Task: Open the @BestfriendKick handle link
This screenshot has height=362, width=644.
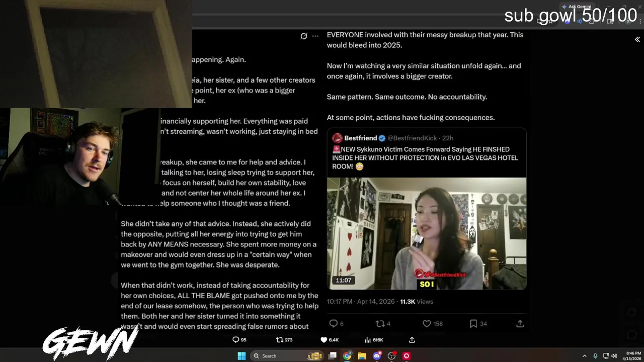Action: point(412,138)
